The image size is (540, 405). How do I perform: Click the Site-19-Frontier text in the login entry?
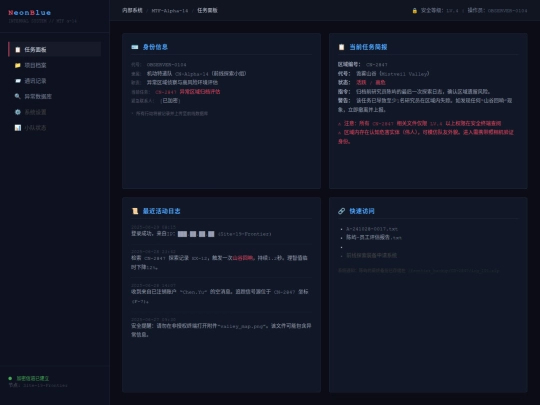(x=245, y=234)
